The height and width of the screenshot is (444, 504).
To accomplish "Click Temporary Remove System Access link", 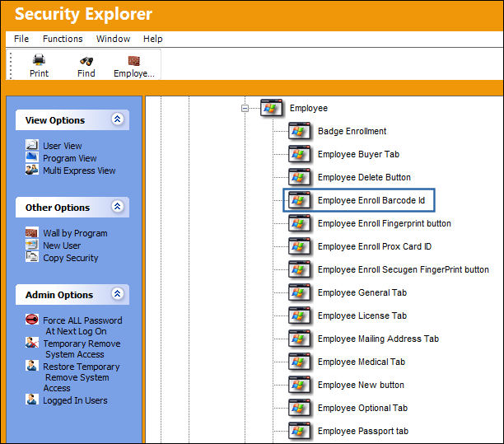I will click(82, 348).
